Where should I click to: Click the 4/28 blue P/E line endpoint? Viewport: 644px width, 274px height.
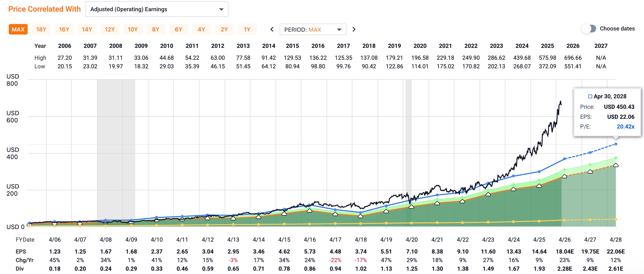(616, 144)
